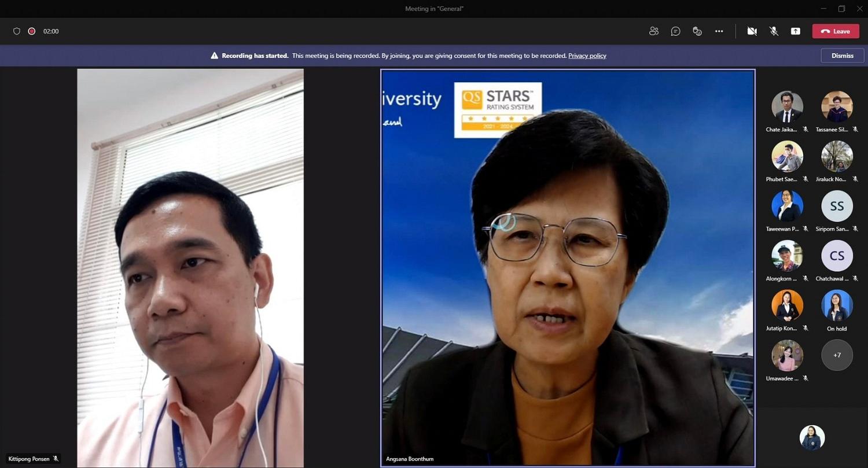This screenshot has width=868, height=468.
Task: Unmute the microphone
Action: pyautogui.click(x=774, y=31)
